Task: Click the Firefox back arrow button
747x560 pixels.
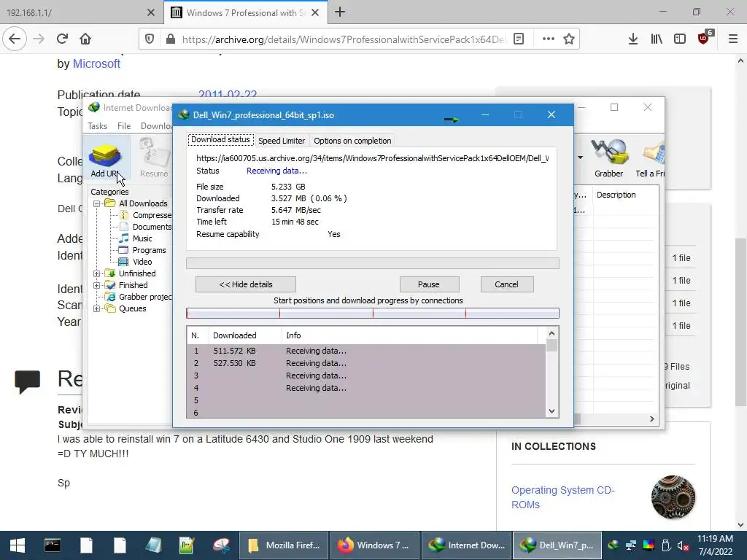Action: (x=15, y=39)
